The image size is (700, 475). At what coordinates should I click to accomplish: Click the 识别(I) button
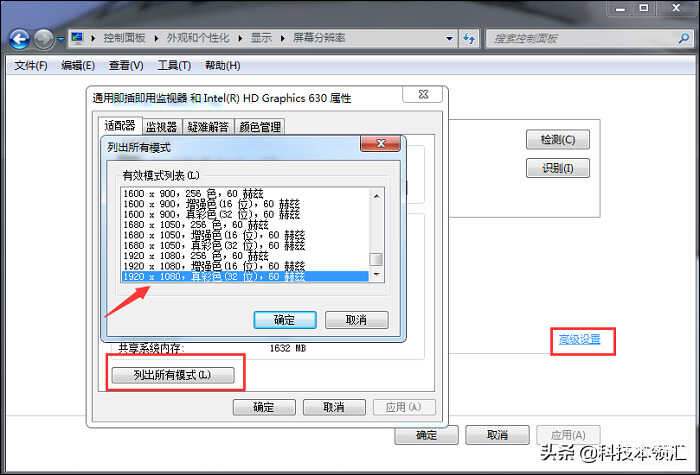tap(558, 168)
